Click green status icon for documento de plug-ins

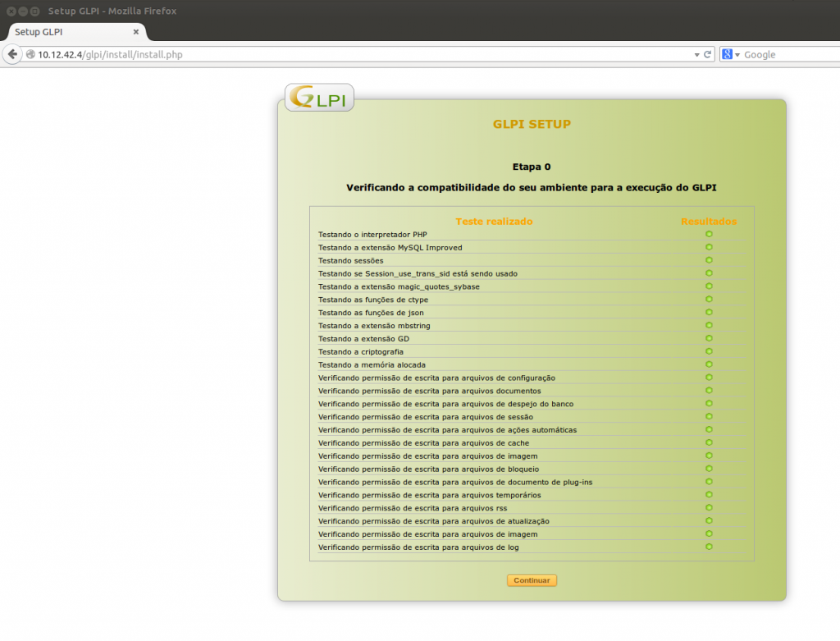click(x=709, y=482)
